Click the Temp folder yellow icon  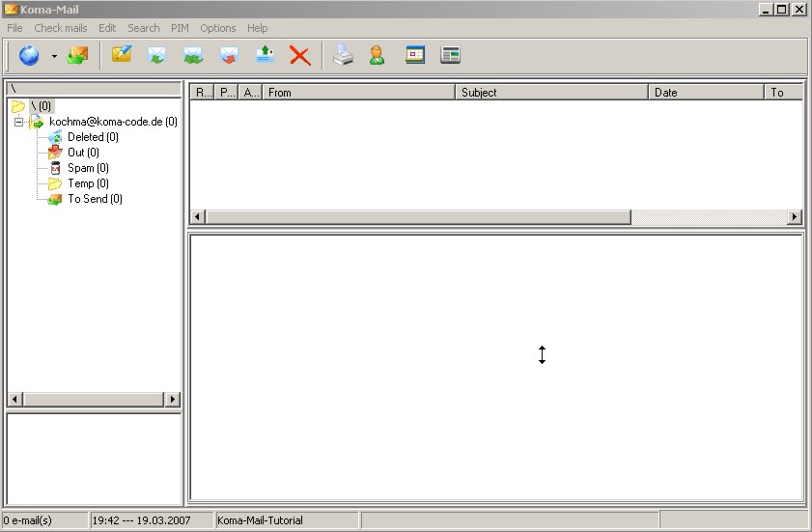55,183
